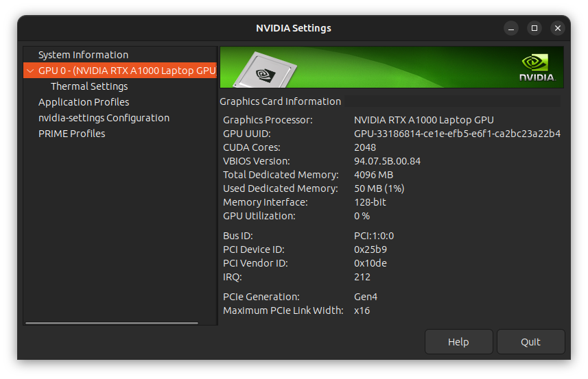
Task: Select the GPU UUID value text
Action: pyautogui.click(x=457, y=134)
